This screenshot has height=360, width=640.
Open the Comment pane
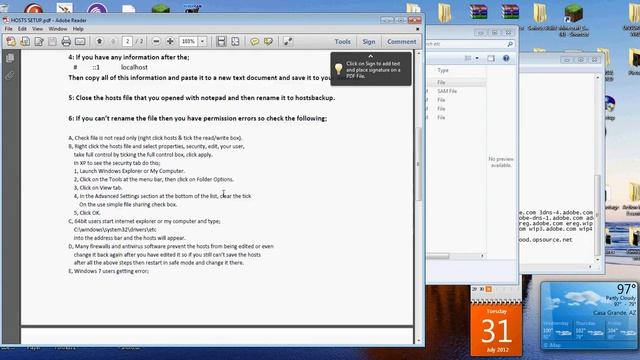402,42
